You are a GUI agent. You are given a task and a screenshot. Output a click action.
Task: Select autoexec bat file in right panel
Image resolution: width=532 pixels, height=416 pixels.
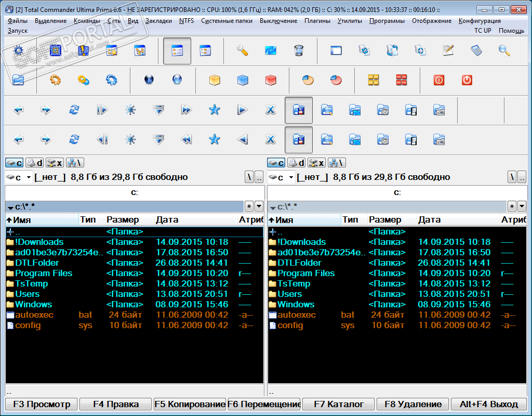click(x=397, y=315)
